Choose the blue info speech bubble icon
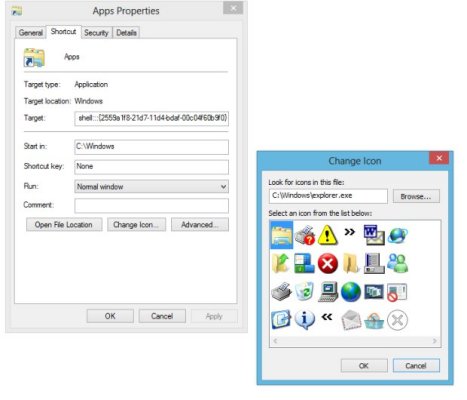 tap(304, 319)
